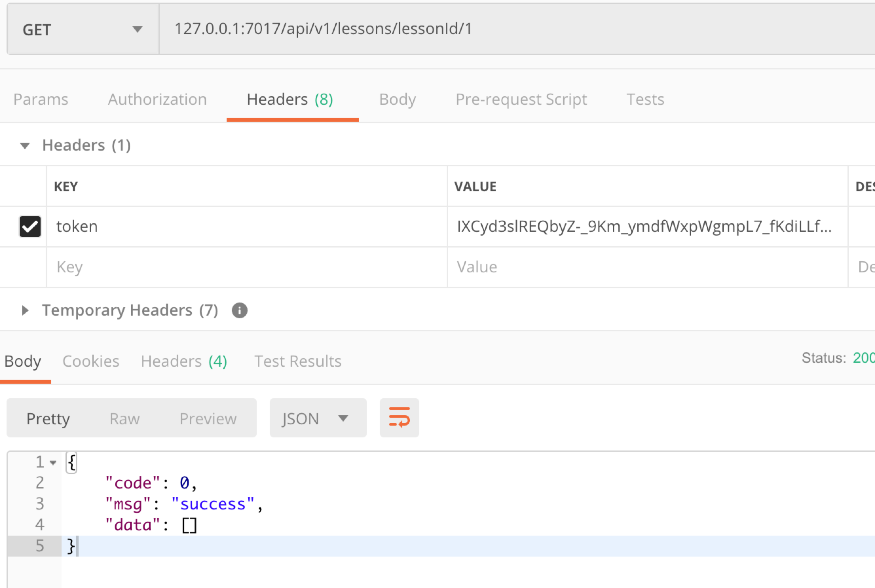Screen dimensions: 875x588
Task: Open the request Body tab
Action: pyautogui.click(x=397, y=100)
